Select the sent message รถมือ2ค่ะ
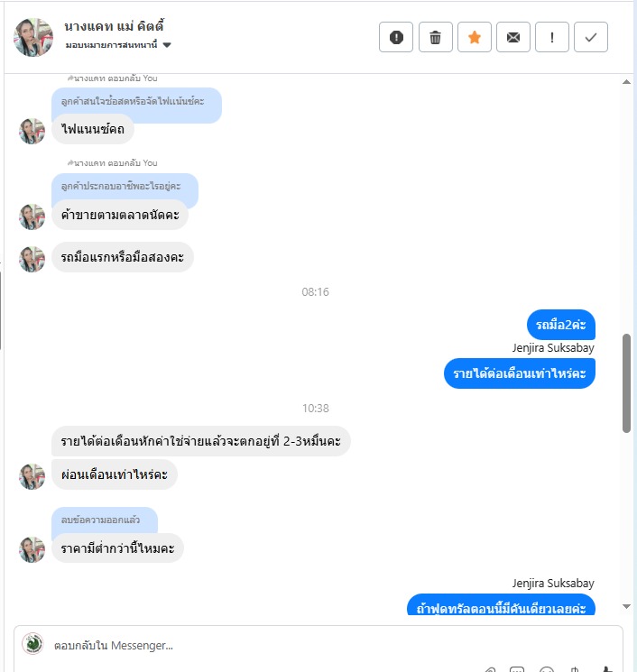 [560, 325]
